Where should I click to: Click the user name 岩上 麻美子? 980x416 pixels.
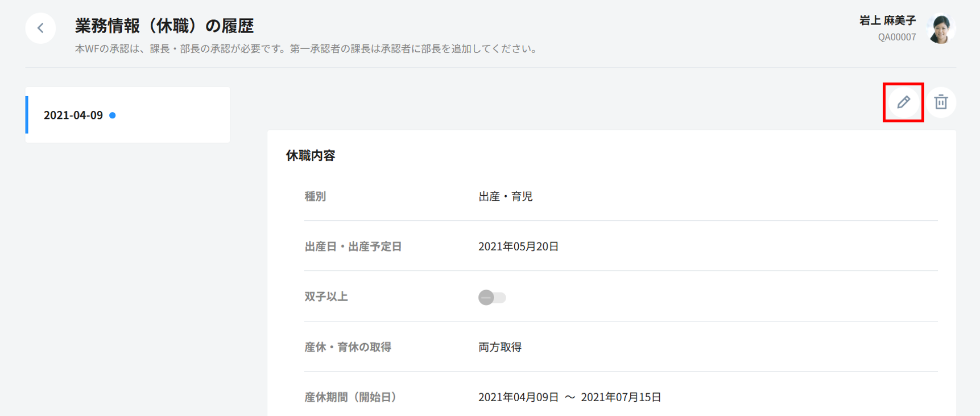pyautogui.click(x=887, y=20)
